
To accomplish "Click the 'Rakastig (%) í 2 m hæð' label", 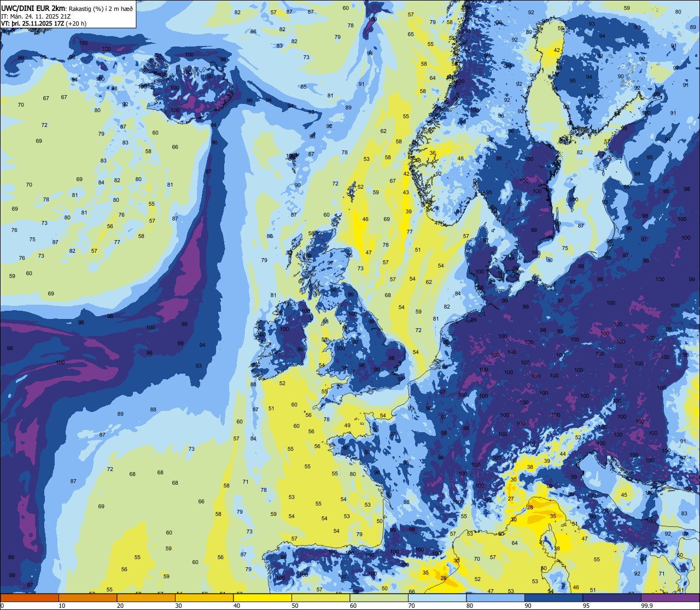I will [101, 9].
